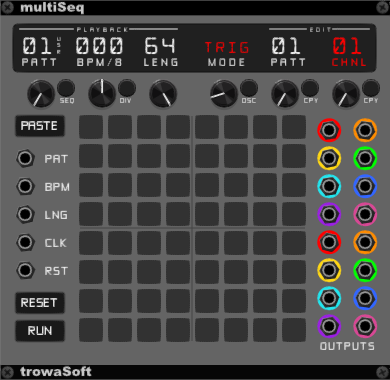Click the bottom pink output jack
The height and width of the screenshot is (380, 390).
(x=365, y=326)
